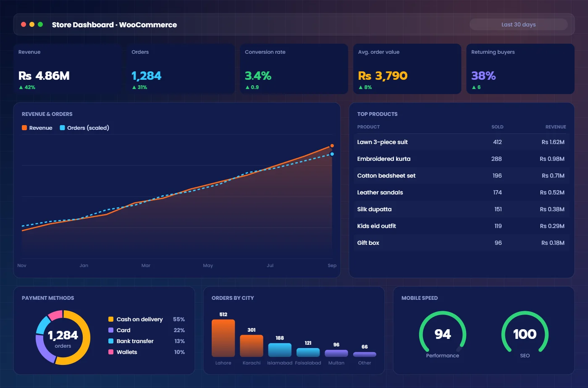Open the Last 30 days range selector
The image size is (588, 388).
point(518,24)
